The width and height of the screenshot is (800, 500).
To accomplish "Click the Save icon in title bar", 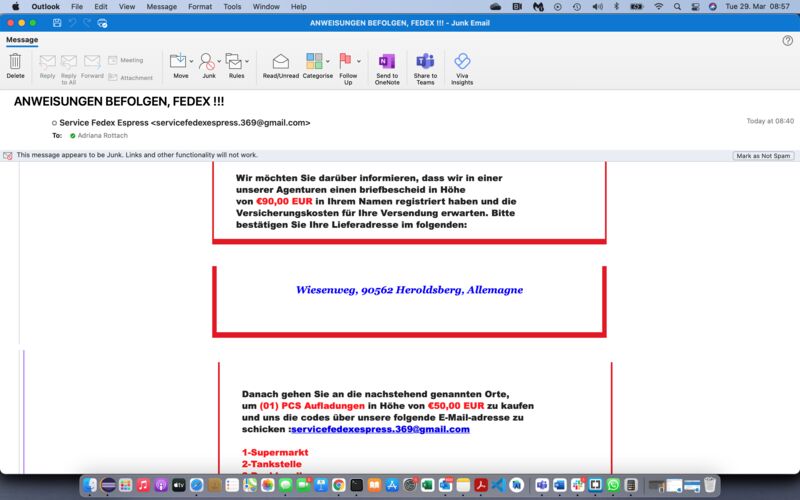I will (x=57, y=23).
